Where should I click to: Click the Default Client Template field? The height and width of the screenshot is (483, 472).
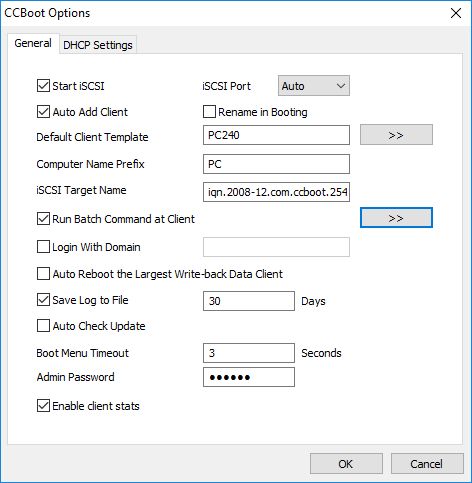coord(276,135)
